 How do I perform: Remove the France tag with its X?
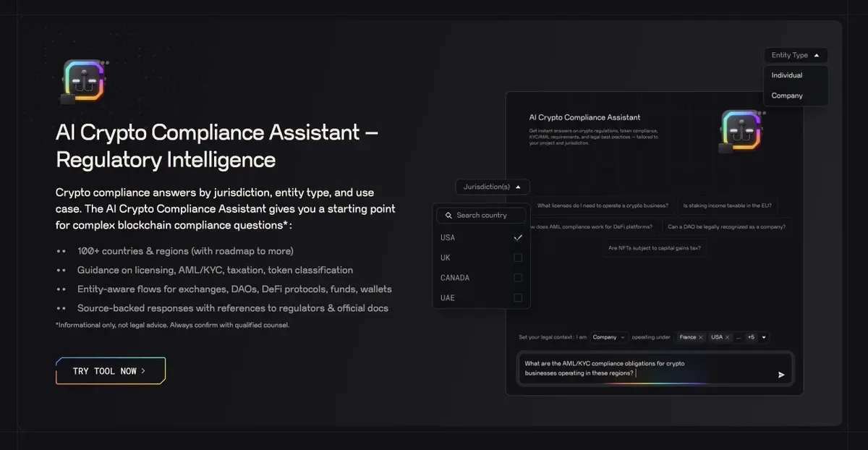[700, 337]
